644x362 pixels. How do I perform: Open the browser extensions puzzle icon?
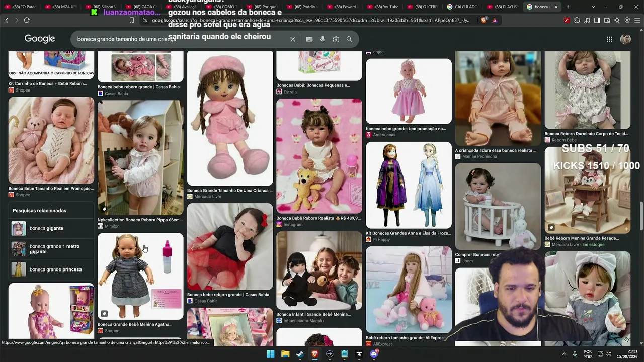pyautogui.click(x=577, y=20)
